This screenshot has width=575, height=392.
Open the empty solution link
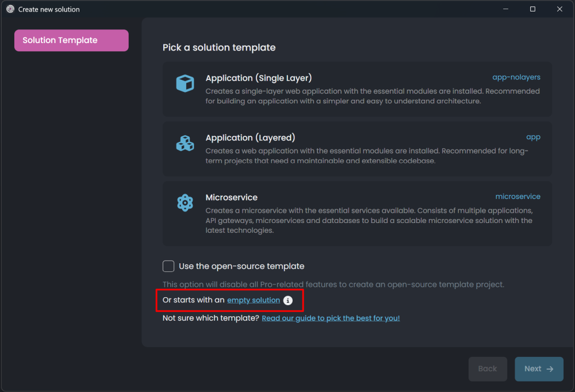(254, 301)
